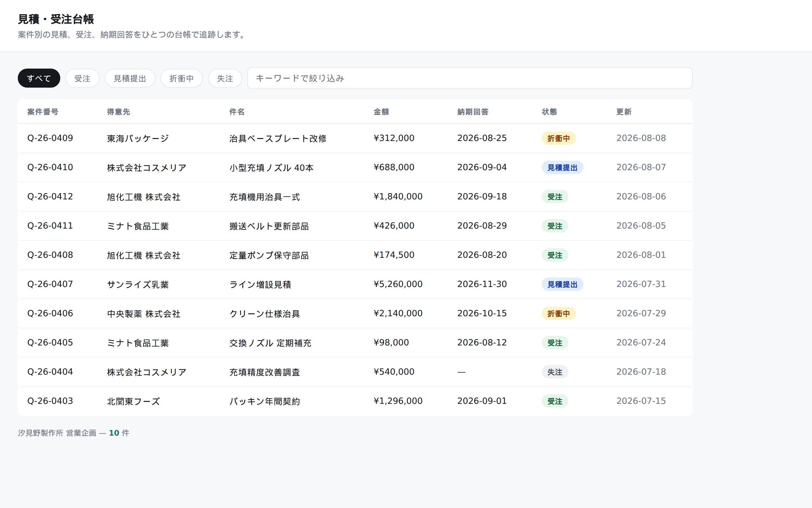Select subject 搬送ベルト更新部品
This screenshot has height=508, width=812.
pyautogui.click(x=269, y=226)
